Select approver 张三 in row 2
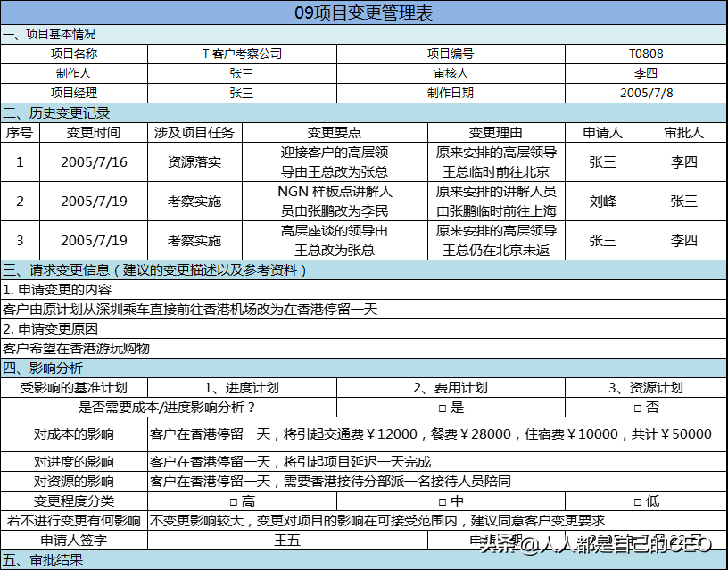The image size is (728, 570). (684, 201)
